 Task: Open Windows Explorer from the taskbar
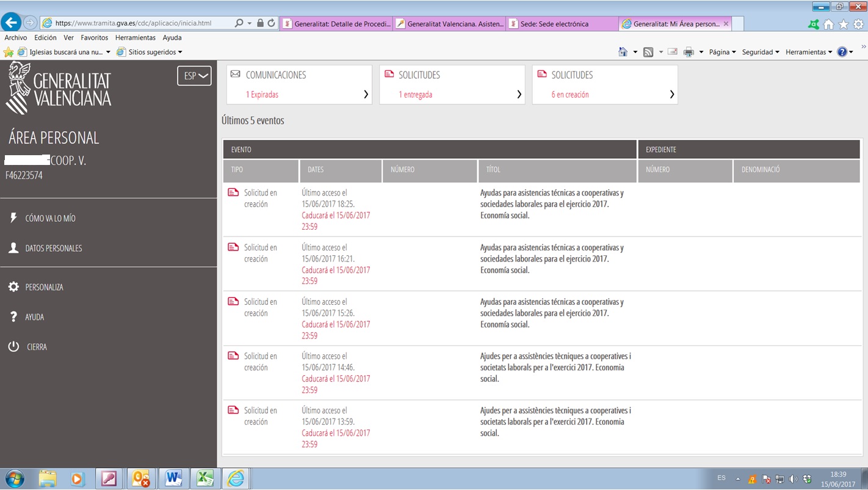tap(48, 479)
